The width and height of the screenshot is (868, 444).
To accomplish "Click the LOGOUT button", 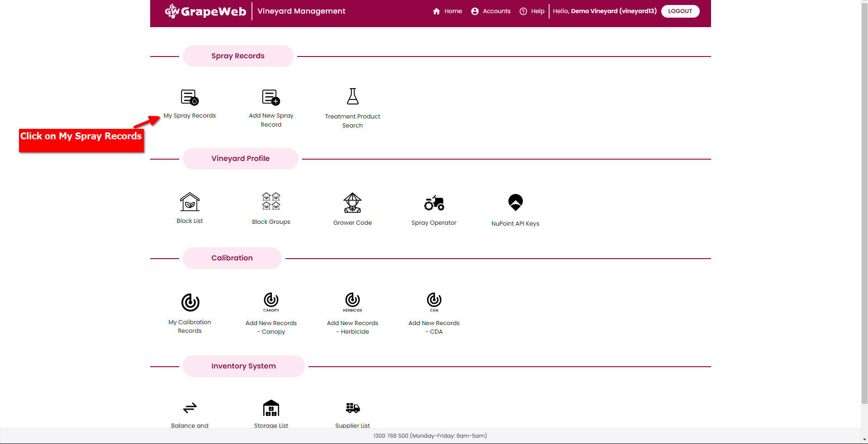I will [x=680, y=11].
